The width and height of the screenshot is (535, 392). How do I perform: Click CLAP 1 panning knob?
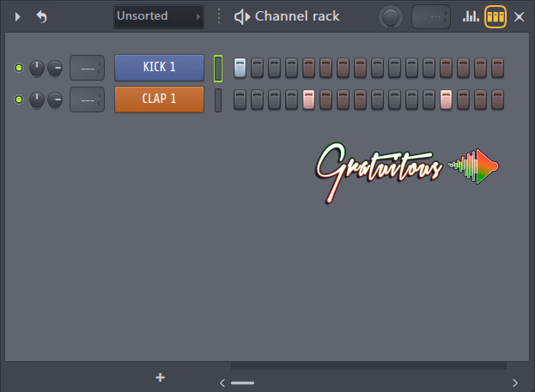click(x=37, y=100)
